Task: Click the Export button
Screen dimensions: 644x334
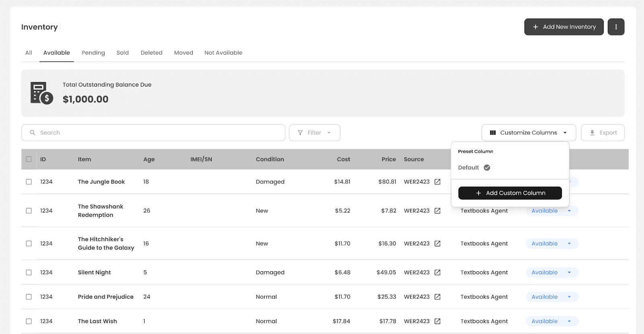Action: click(603, 133)
